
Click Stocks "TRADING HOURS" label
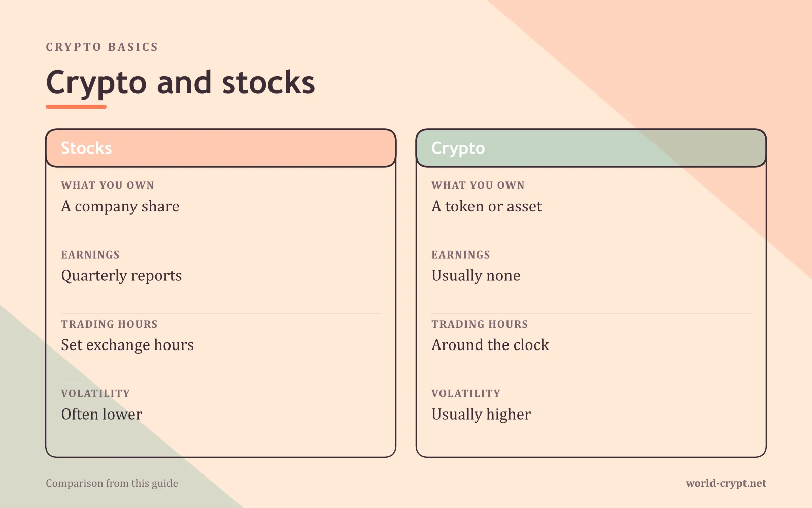[x=109, y=324]
